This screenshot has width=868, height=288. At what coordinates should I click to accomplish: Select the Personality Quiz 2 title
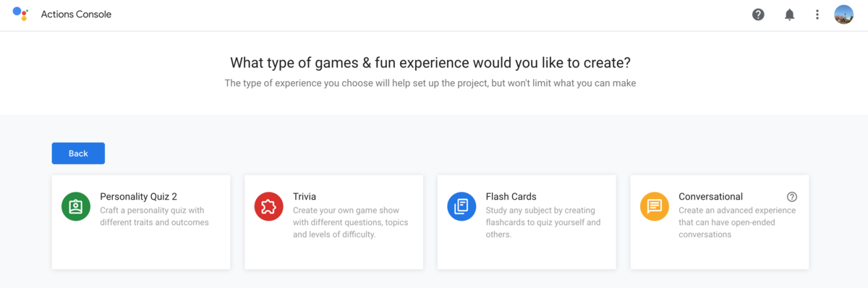coord(138,196)
